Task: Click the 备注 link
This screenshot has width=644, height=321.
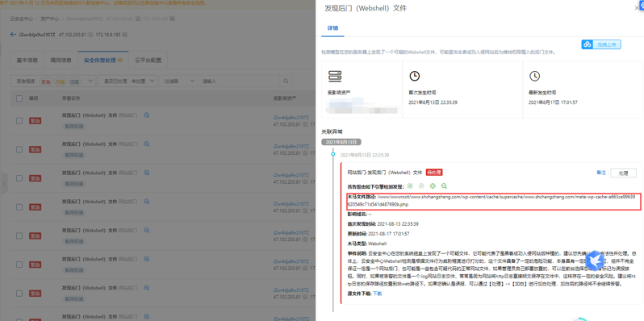Action: coord(601,173)
